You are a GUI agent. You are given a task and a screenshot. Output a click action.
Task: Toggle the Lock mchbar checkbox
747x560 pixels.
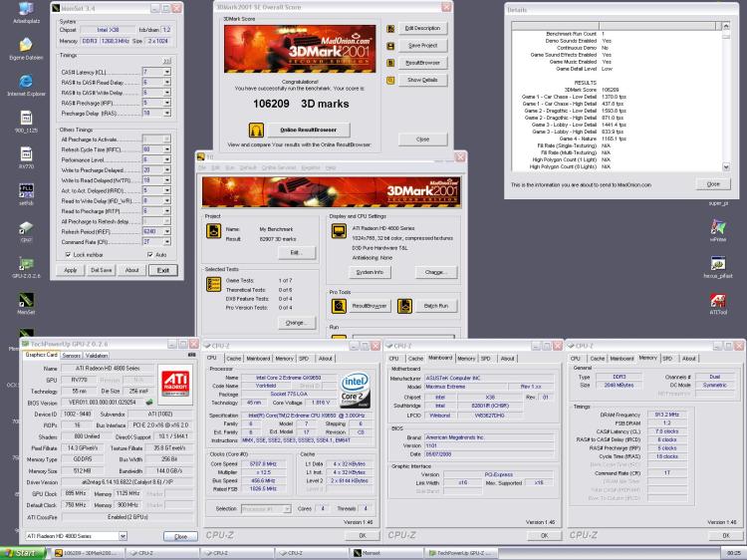tap(66, 254)
